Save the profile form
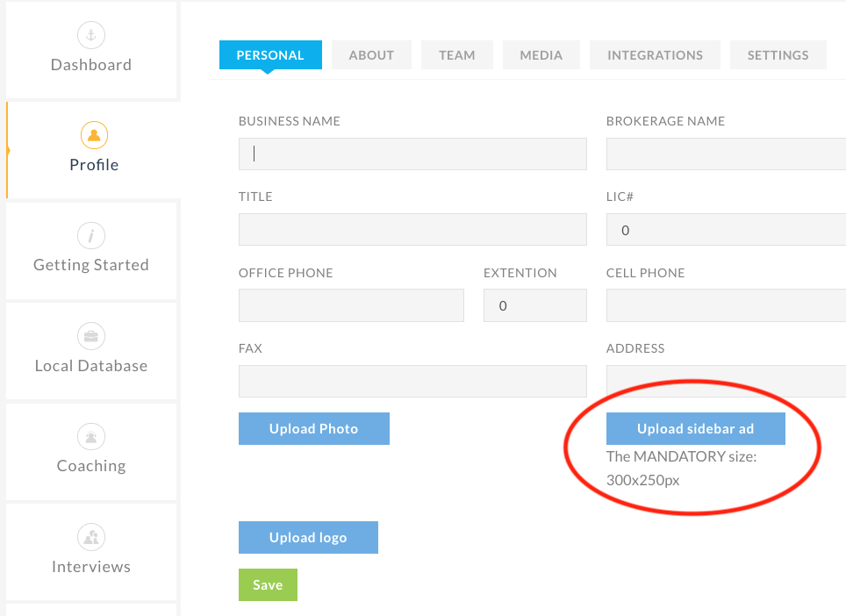Screen dimensions: 846x616 [269, 584]
